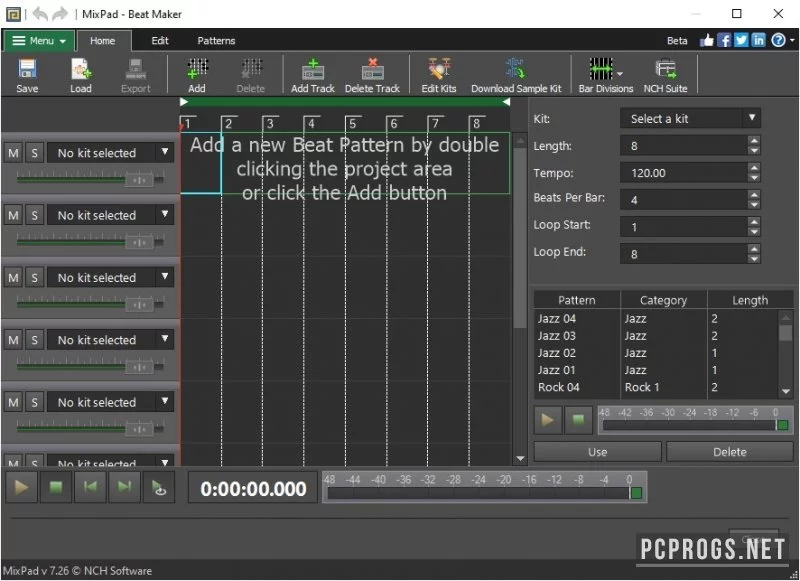Click the Download Sample Kit icon
The image size is (800, 581).
coord(516,75)
